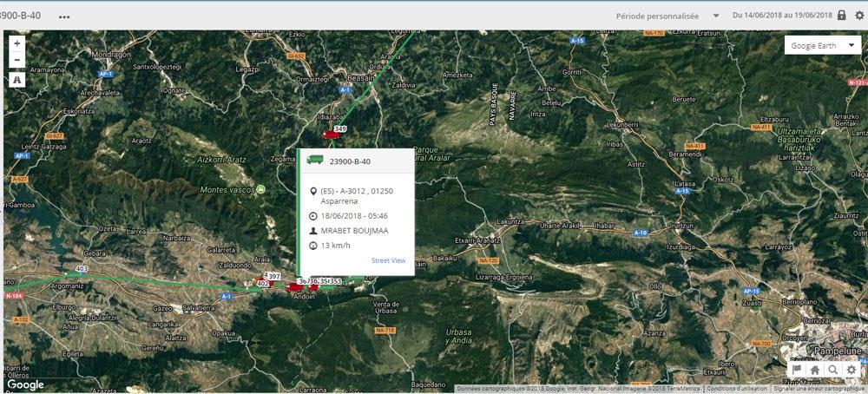Open the map toolbar settings gear
The width and height of the screenshot is (868, 394).
(x=852, y=371)
